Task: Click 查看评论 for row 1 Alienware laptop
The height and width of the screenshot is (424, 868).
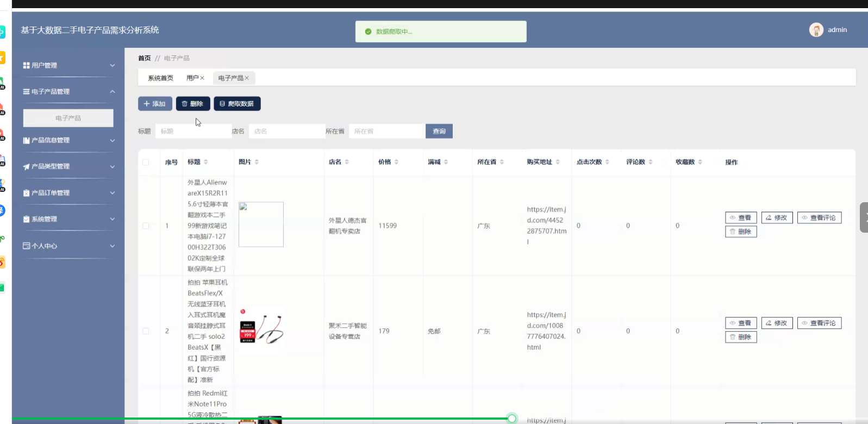Action: pyautogui.click(x=819, y=217)
